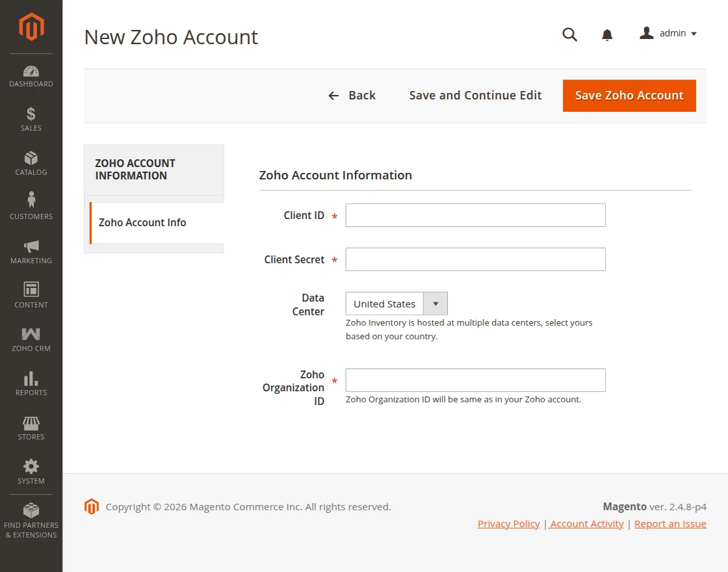
Task: Expand the admin account dropdown
Action: [668, 33]
